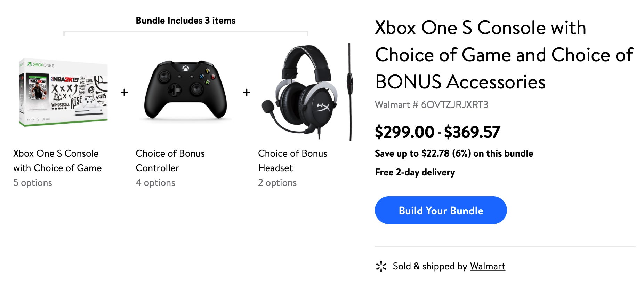The width and height of the screenshot is (644, 284).
Task: Click the Xbox One S Console with Choice of Game label
Action: 57,161
